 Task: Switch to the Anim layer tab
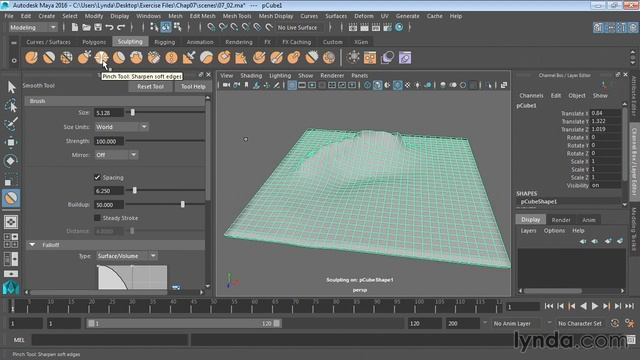[x=589, y=220]
